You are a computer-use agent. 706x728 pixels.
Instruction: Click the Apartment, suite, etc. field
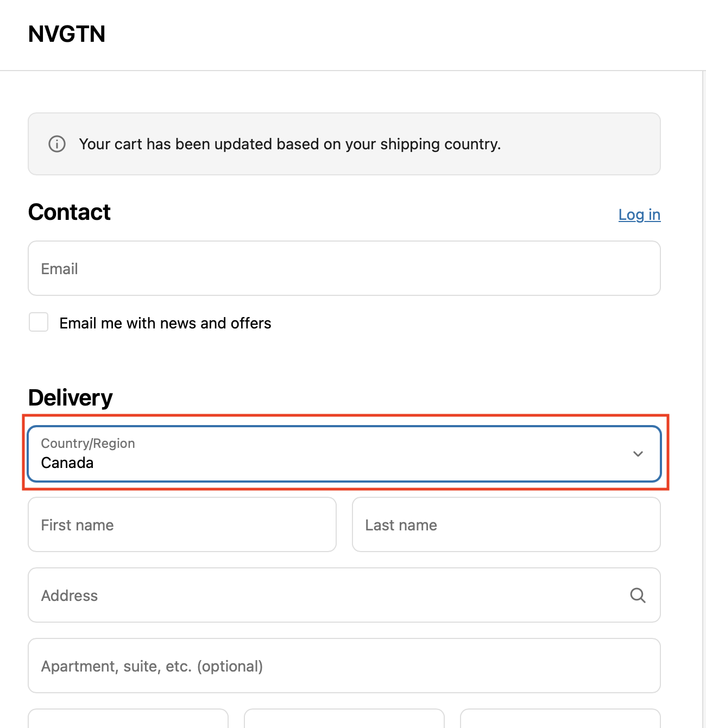[x=344, y=666]
